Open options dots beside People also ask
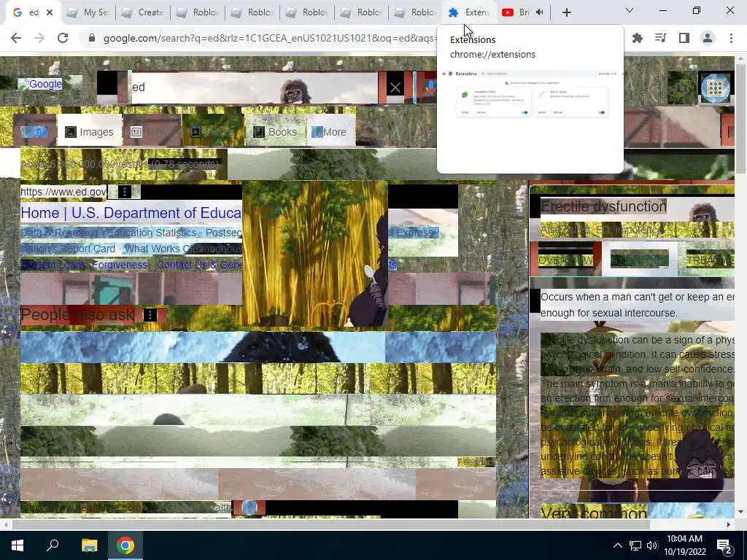Screen dimensions: 747x560 point(150,315)
